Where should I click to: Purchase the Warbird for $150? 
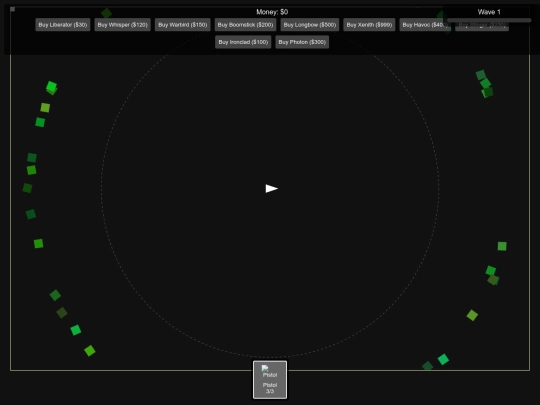[x=183, y=25]
